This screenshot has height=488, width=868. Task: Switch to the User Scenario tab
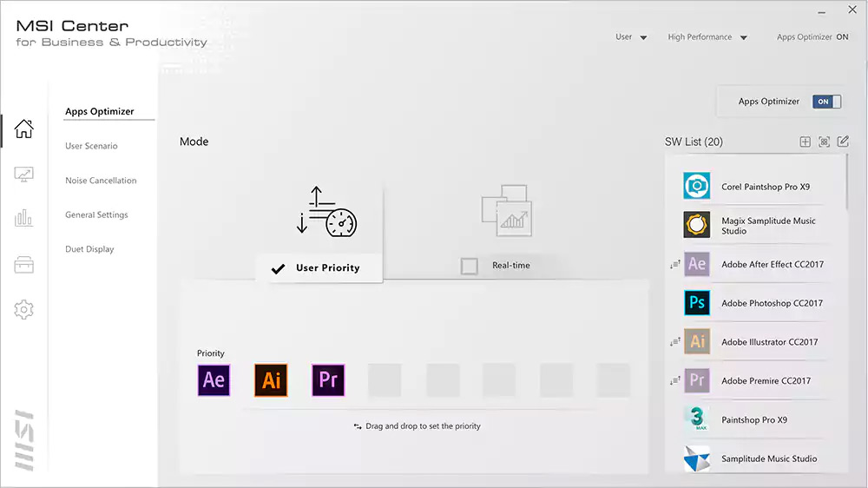click(91, 146)
